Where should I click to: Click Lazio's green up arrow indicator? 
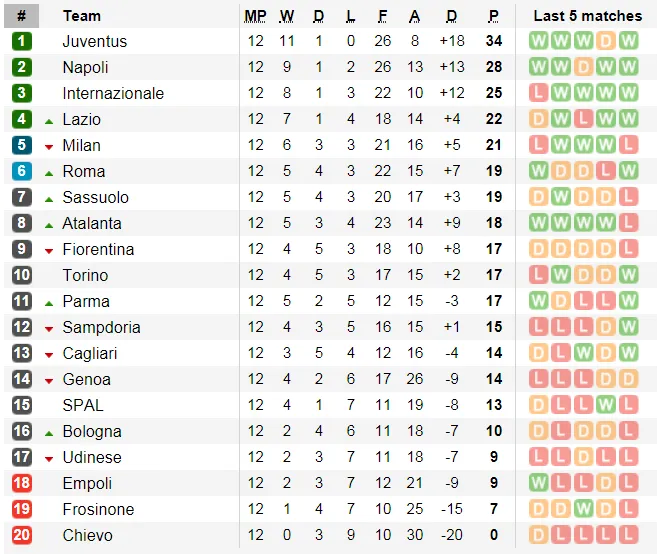(x=49, y=122)
